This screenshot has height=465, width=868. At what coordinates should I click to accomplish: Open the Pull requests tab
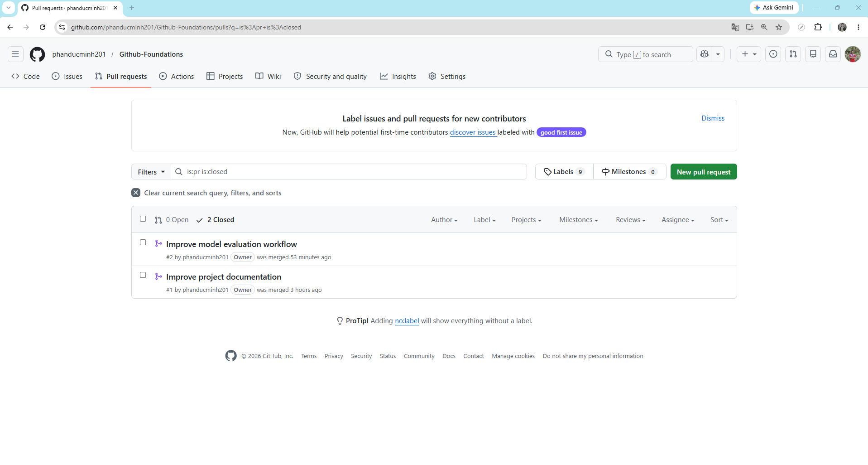[x=121, y=77]
